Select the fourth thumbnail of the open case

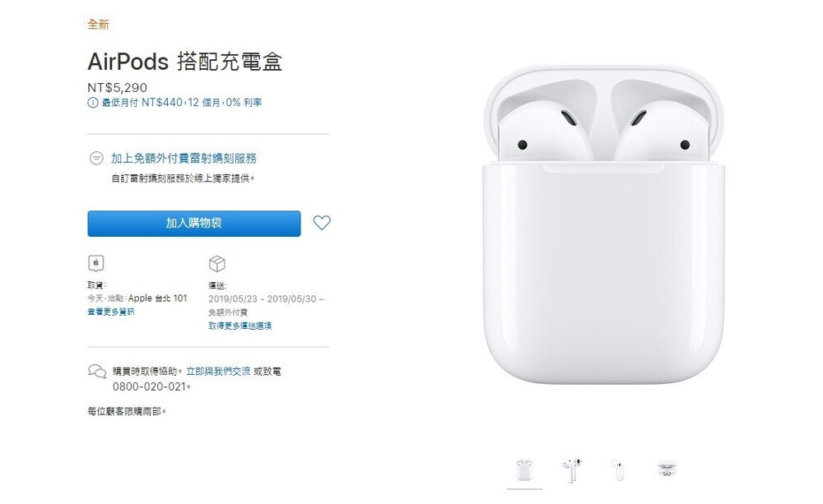tap(667, 469)
